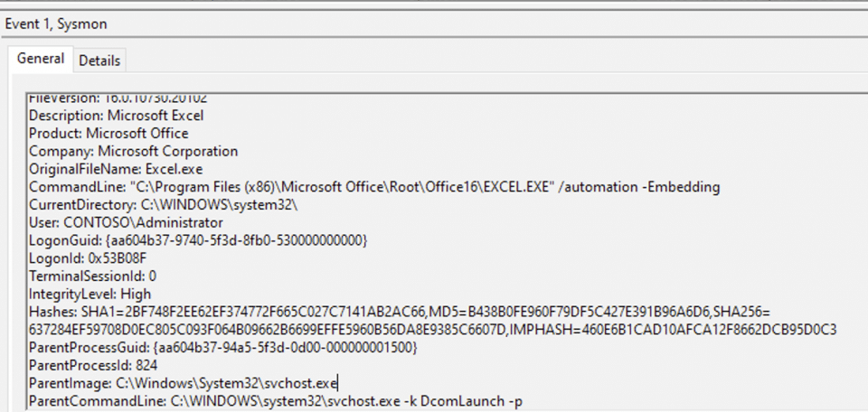This screenshot has width=868, height=412.
Task: Select the General tab
Action: tap(41, 59)
